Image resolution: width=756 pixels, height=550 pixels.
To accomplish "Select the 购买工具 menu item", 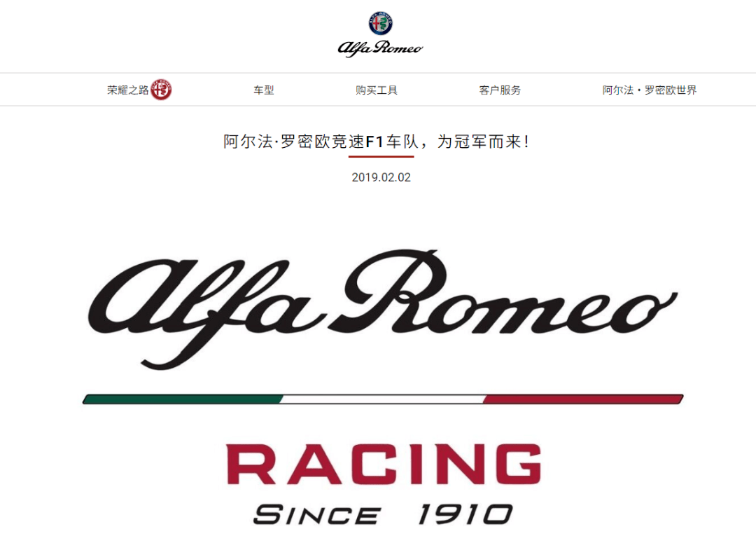I will [376, 90].
